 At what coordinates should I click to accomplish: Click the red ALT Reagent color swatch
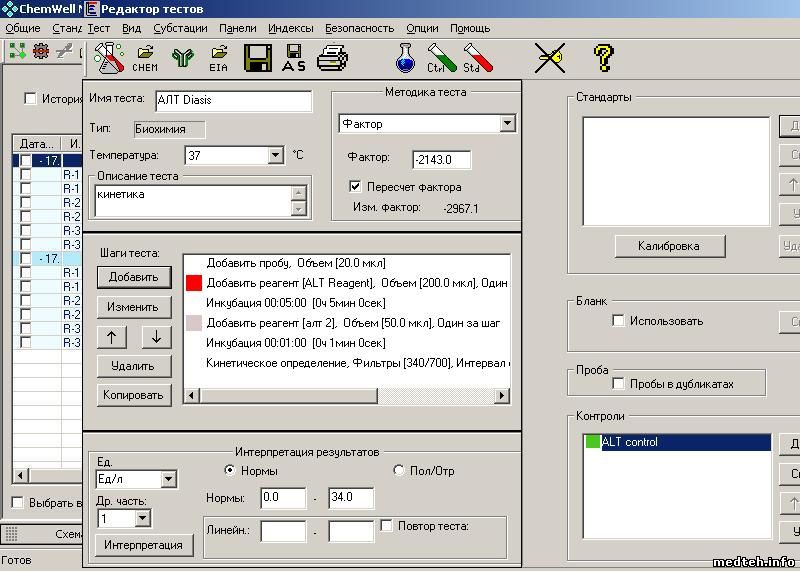pyautogui.click(x=194, y=283)
